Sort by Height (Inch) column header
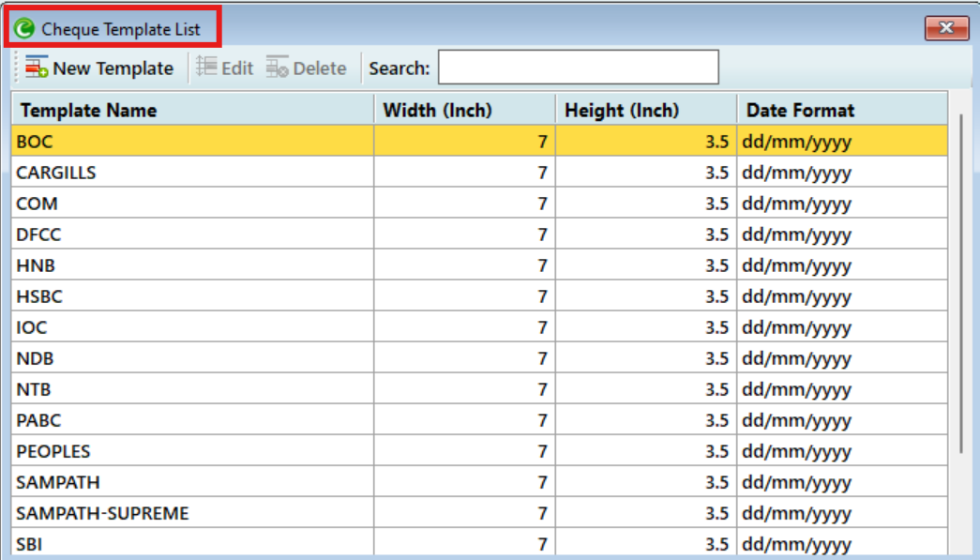This screenshot has width=980, height=560. coord(646,110)
